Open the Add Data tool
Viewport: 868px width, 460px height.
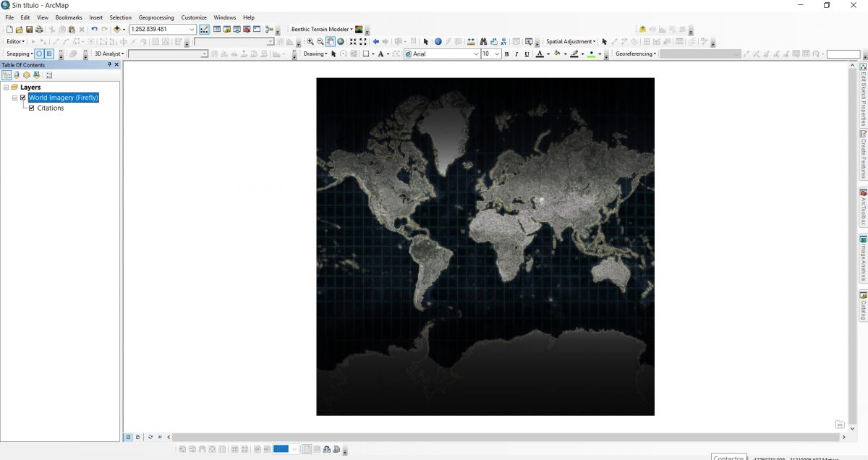(x=117, y=29)
